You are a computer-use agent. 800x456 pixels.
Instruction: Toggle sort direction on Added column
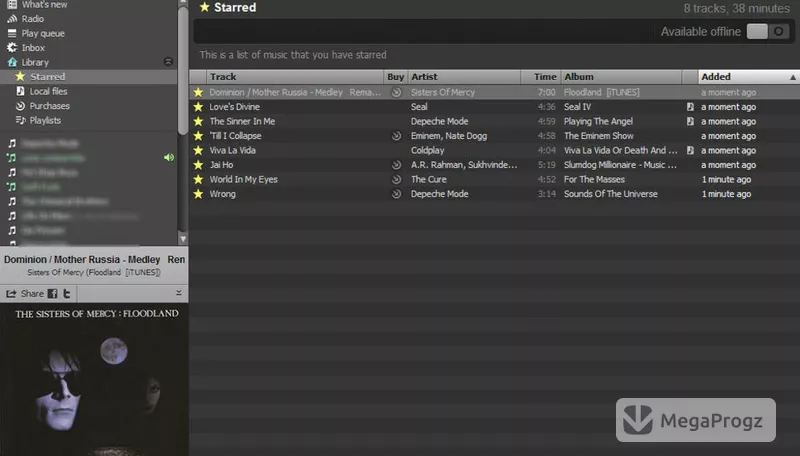tap(748, 77)
